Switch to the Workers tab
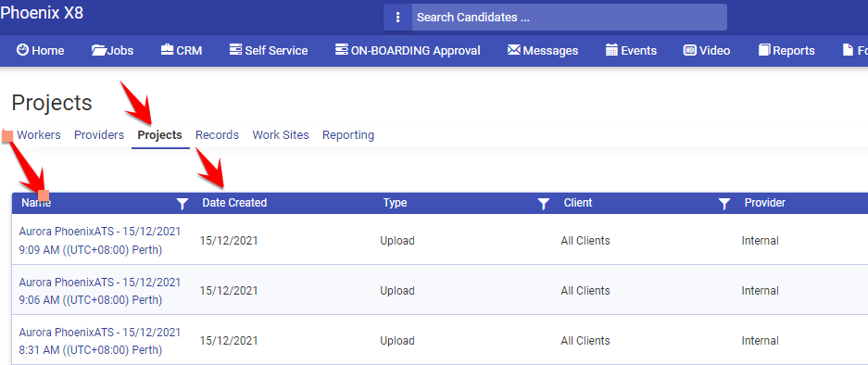 (39, 134)
